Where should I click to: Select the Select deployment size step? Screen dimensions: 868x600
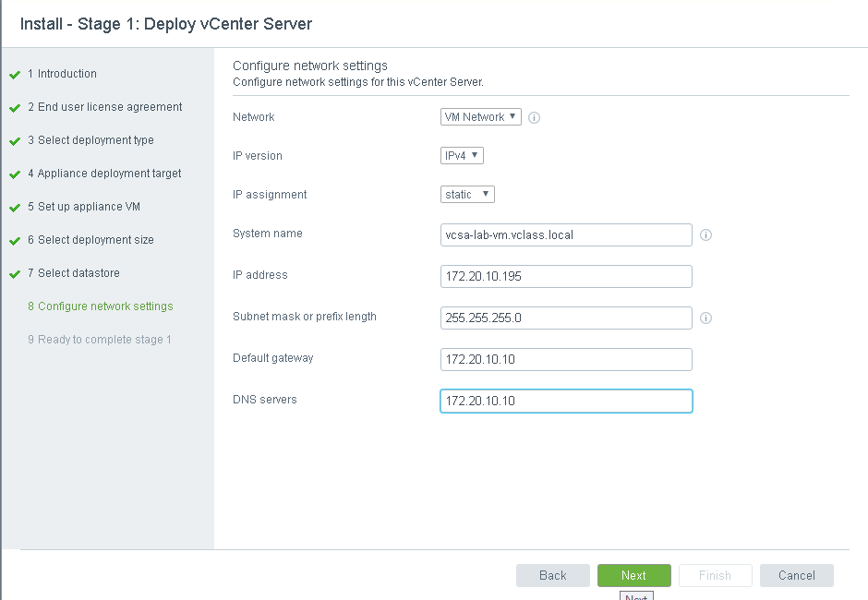[95, 240]
